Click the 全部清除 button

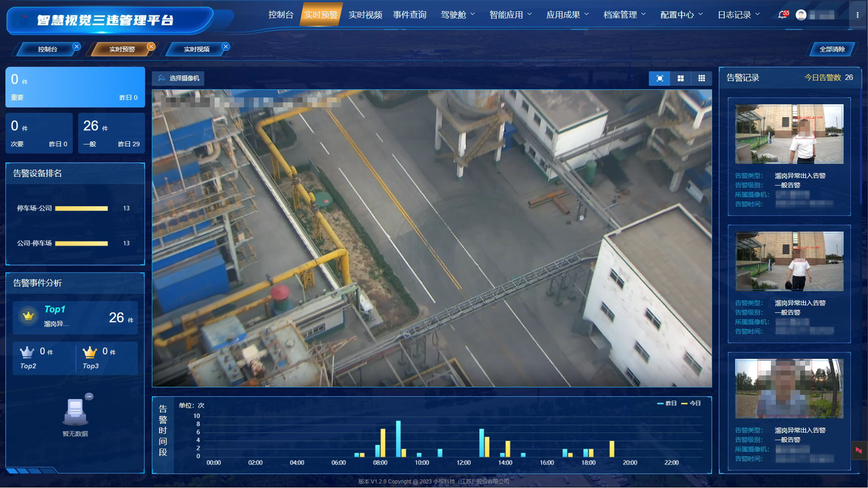(831, 49)
